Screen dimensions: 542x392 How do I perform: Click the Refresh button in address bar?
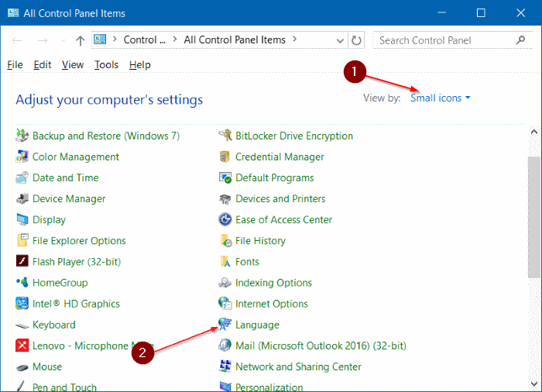click(x=356, y=40)
